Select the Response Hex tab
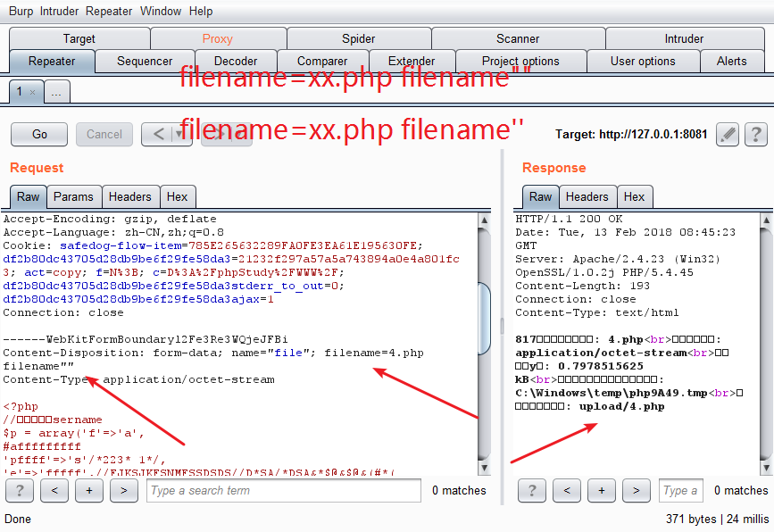Image resolution: width=774 pixels, height=532 pixels. coord(635,197)
